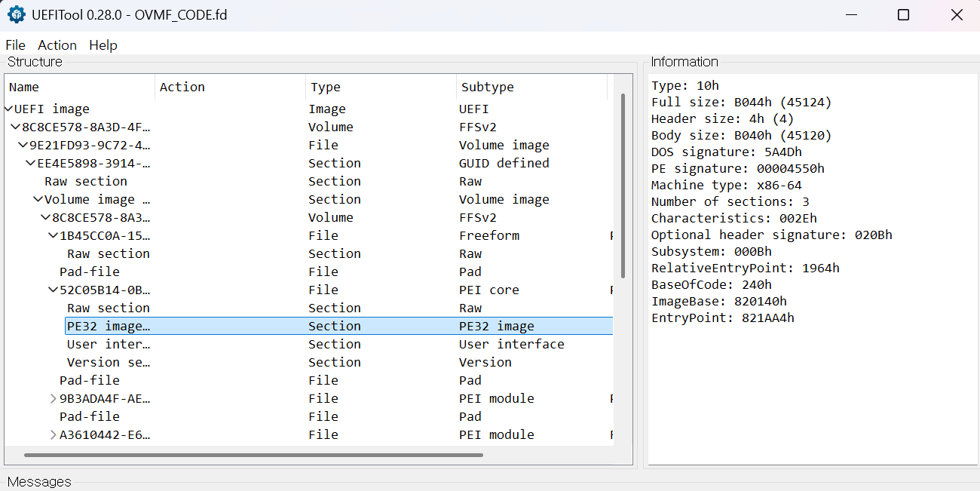Collapse the 1B45CC0A-15 Freeform file
Viewport: 980px width, 491px height.
54,236
